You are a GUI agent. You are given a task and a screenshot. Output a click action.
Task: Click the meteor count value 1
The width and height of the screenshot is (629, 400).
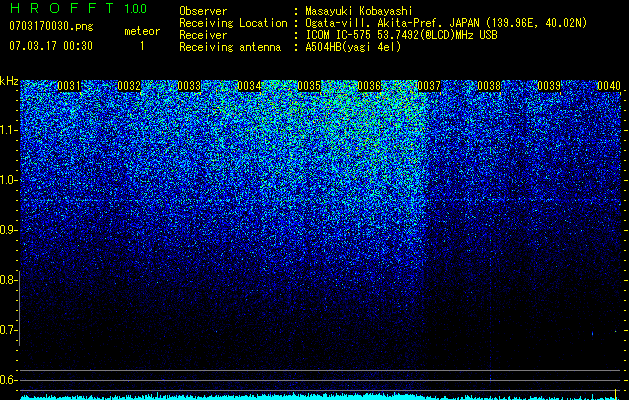(142, 46)
